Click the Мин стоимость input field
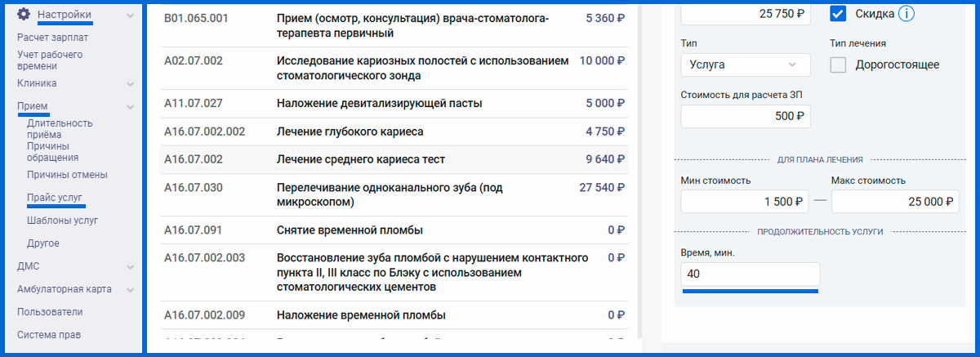 point(746,201)
